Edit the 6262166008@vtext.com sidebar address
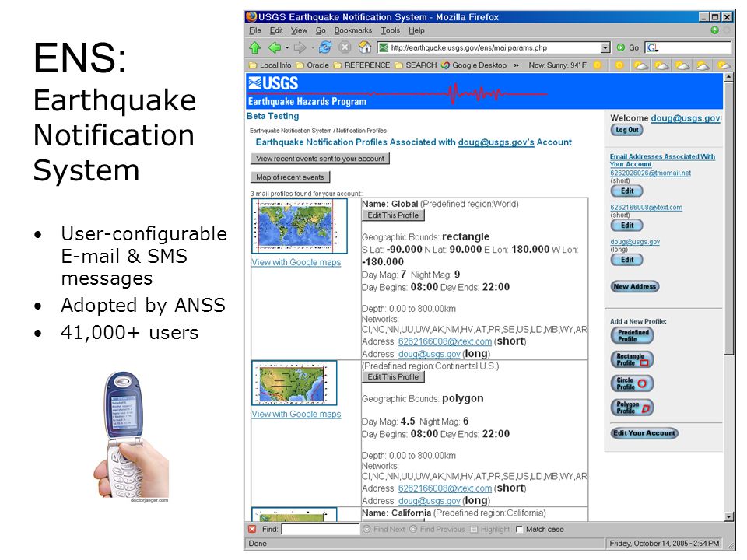The height and width of the screenshot is (560, 747). 627,226
